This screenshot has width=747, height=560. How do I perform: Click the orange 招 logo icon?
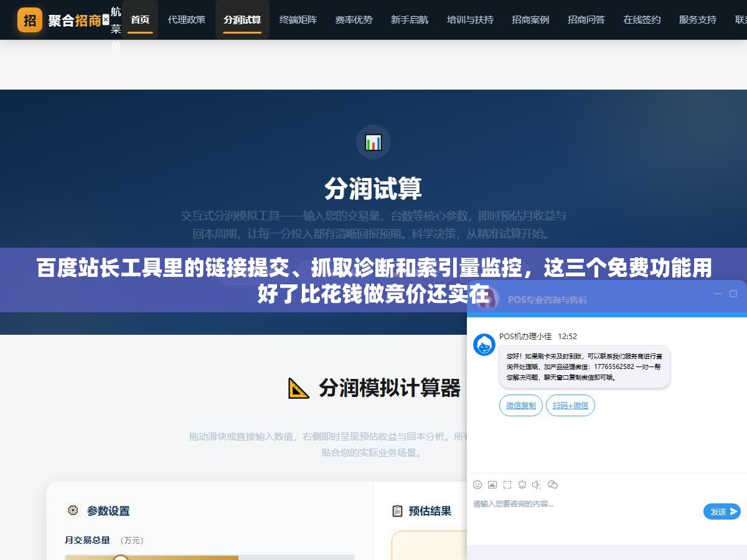click(30, 20)
